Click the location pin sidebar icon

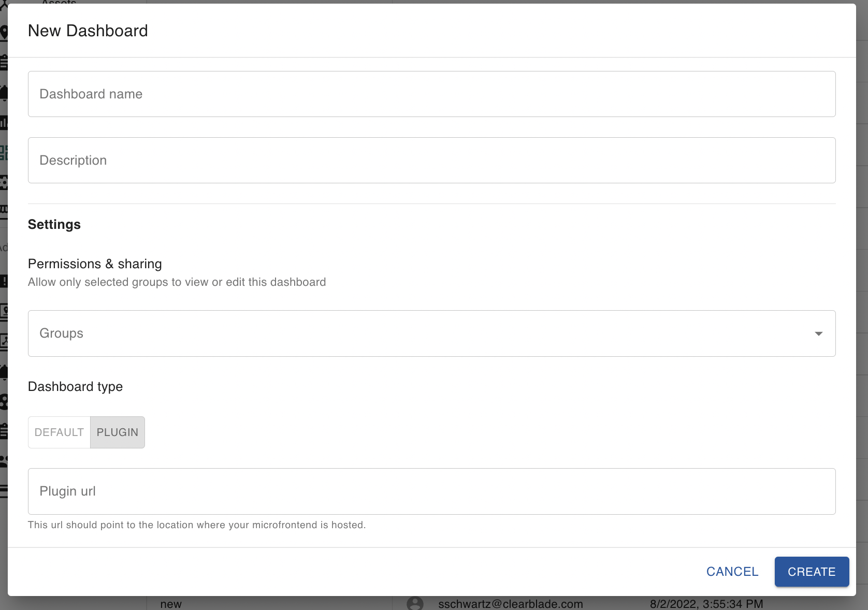click(x=4, y=33)
